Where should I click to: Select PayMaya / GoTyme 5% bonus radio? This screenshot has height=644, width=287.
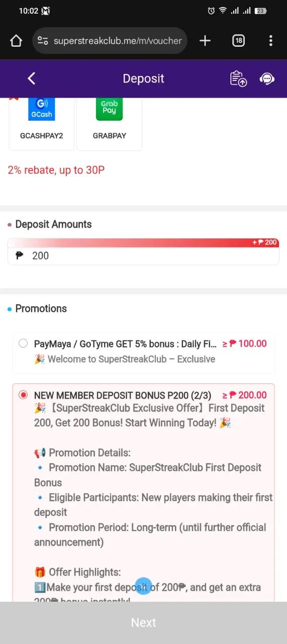23,344
